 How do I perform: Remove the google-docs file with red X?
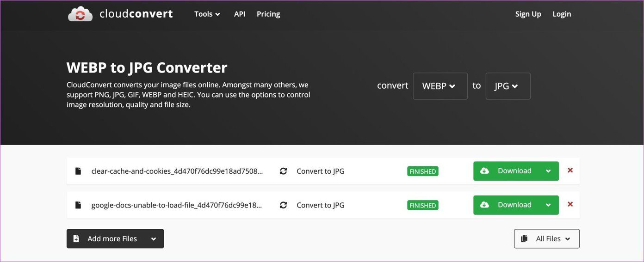click(x=570, y=204)
